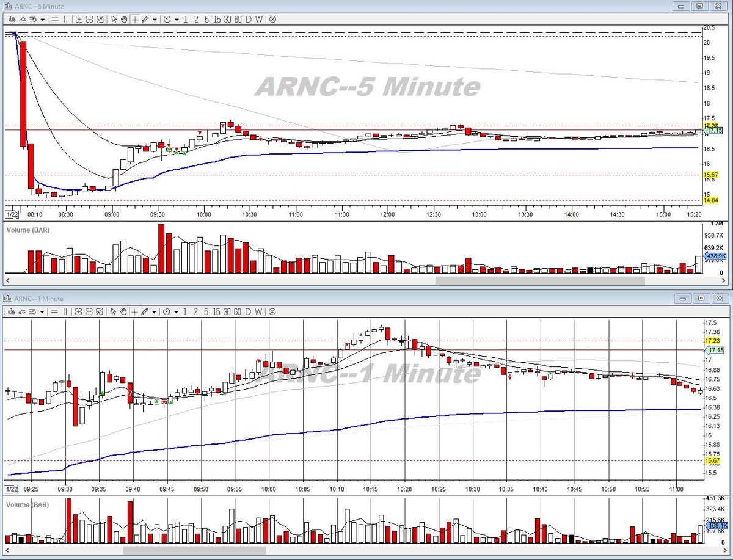The image size is (733, 560).
Task: Select pencil drawing tool in 1 Minute window
Action: (x=145, y=311)
